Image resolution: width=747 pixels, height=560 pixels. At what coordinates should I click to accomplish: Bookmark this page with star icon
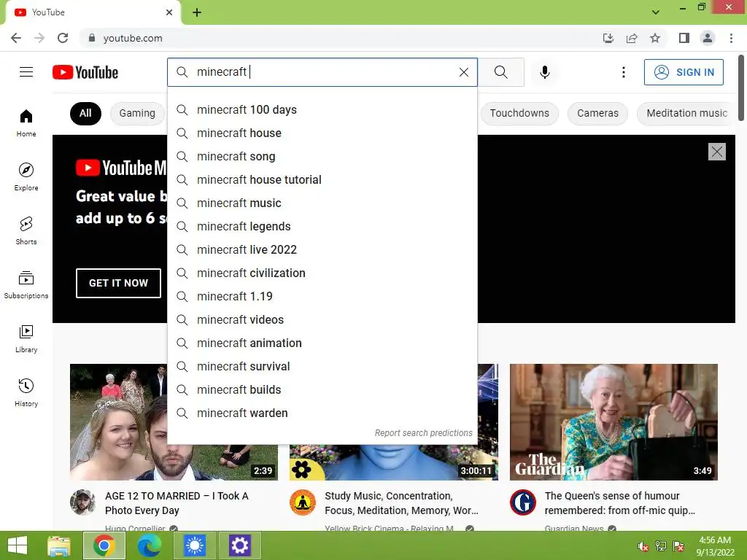point(655,38)
